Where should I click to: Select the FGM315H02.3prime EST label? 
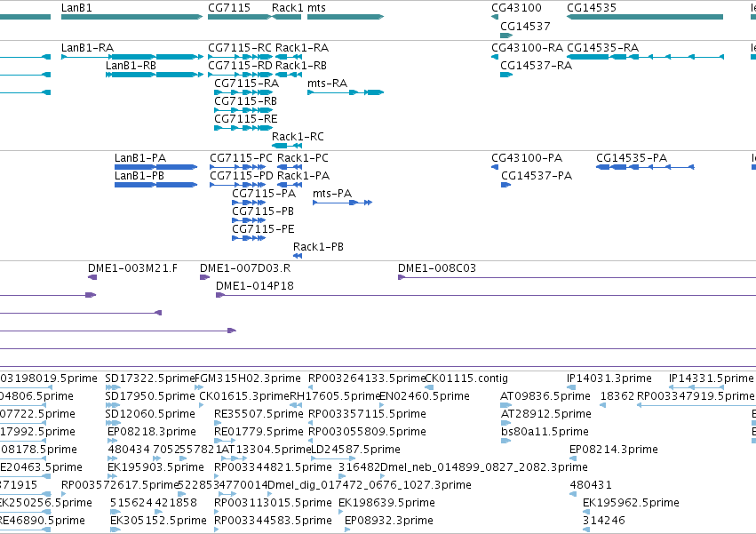[248, 379]
